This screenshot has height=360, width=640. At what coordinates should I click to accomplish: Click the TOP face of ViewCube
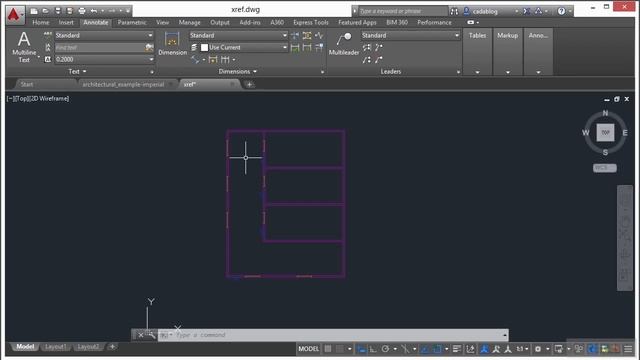(x=605, y=133)
